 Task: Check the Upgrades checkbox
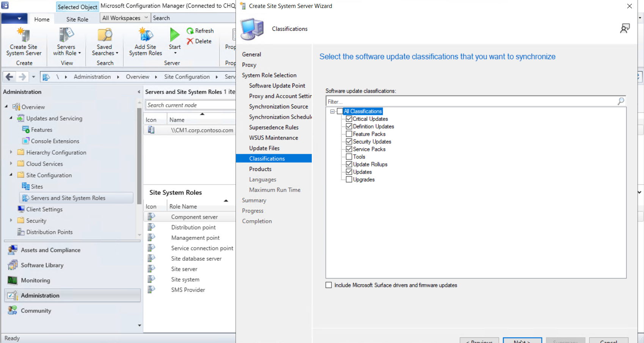pos(349,180)
